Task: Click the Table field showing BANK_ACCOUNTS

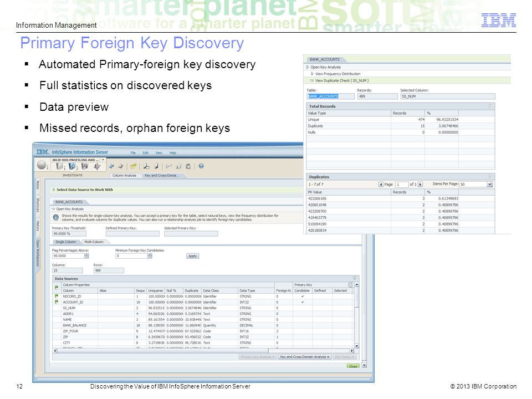Action: [x=330, y=96]
